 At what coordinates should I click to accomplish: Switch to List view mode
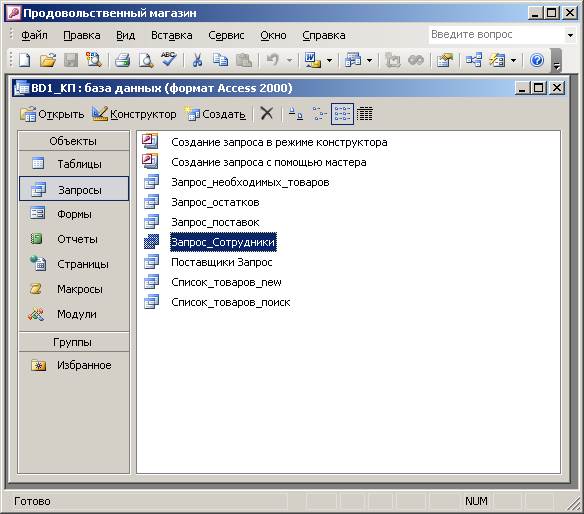[342, 114]
